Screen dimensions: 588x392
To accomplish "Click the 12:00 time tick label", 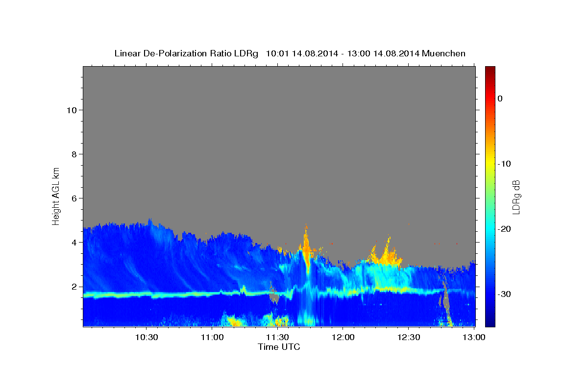I will [x=343, y=337].
